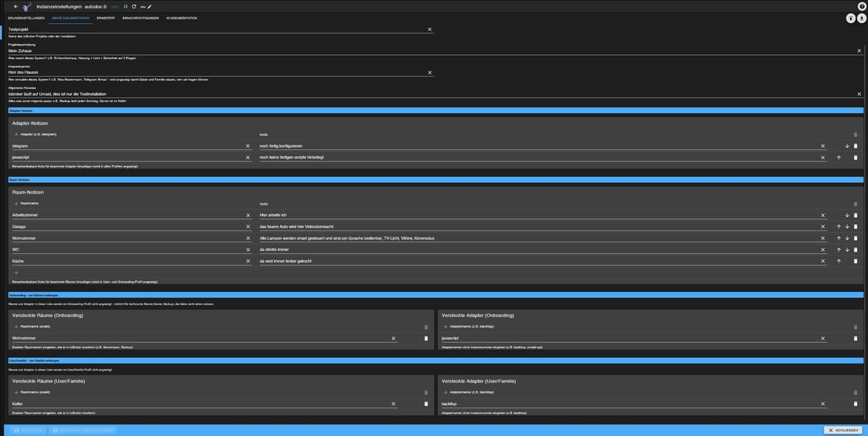This screenshot has width=868, height=436.
Task: Clear the Herr des Hauses field
Action: (430, 72)
